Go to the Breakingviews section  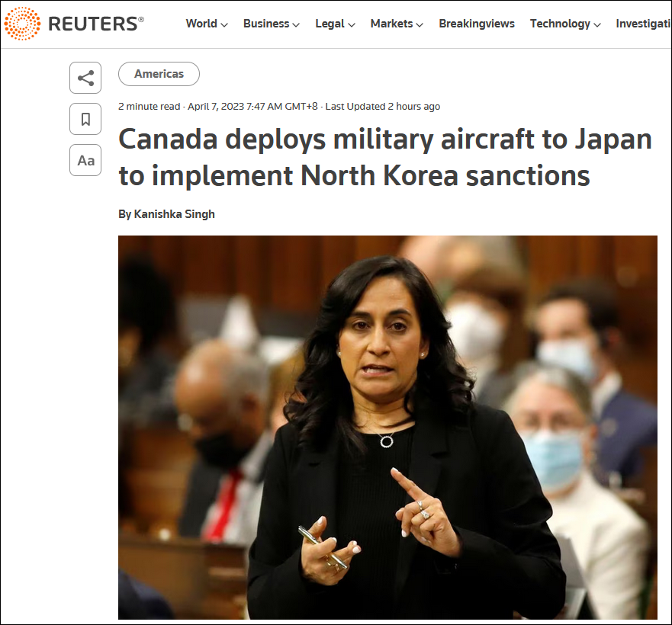(477, 24)
